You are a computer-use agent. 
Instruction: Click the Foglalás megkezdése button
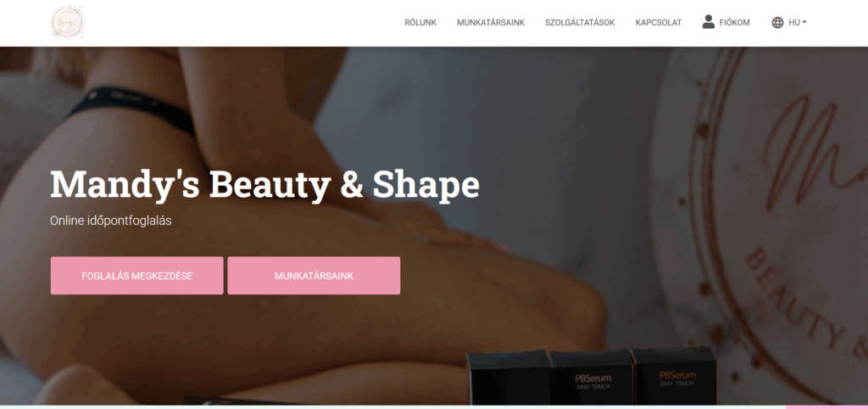[x=136, y=276]
